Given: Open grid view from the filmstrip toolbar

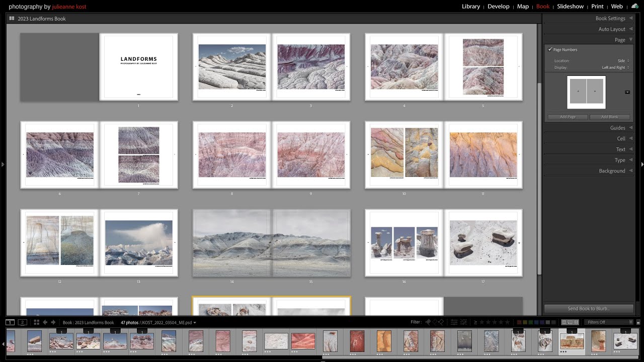Looking at the screenshot, I should [x=36, y=322].
